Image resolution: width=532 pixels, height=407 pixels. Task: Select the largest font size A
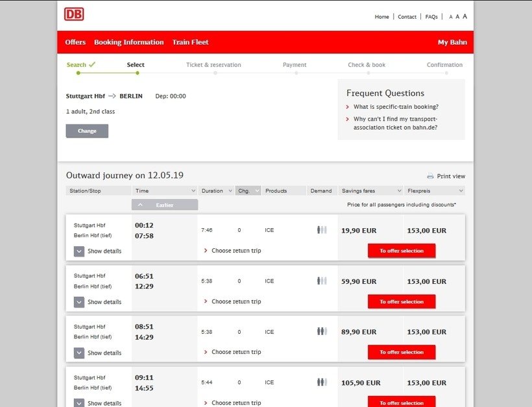(x=465, y=16)
